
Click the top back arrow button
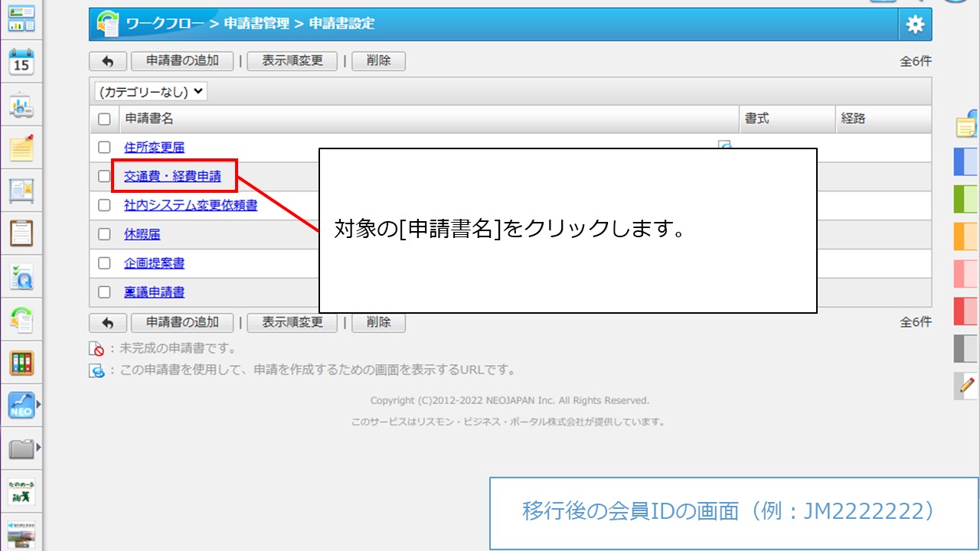tap(108, 61)
